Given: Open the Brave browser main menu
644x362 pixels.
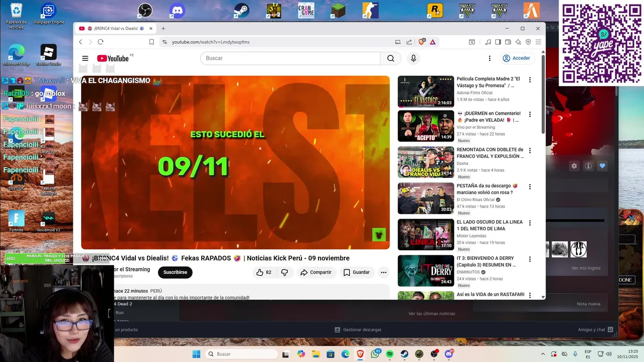Looking at the screenshot, I should [x=538, y=42].
